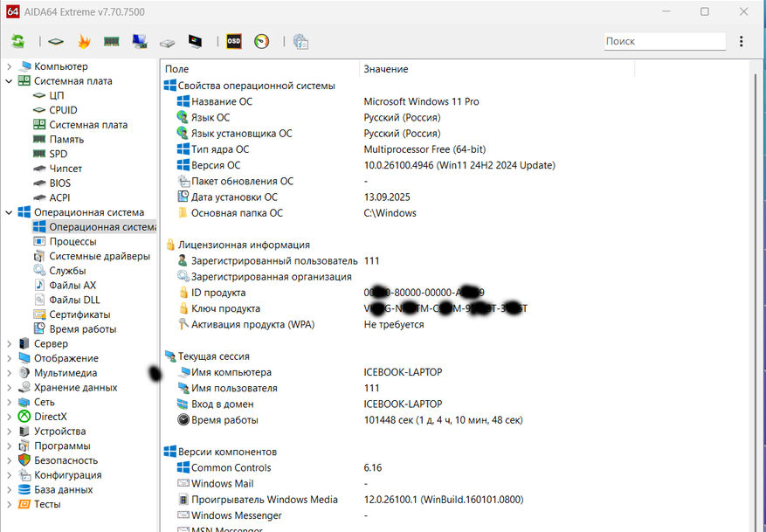Open the monitor diagnostics icon
Viewport: 766px width, 532px height.
196,41
